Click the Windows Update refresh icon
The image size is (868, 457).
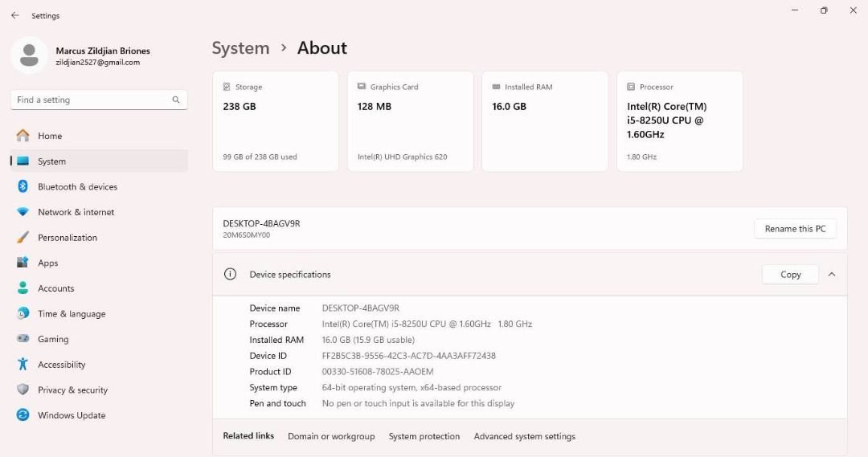coord(23,415)
